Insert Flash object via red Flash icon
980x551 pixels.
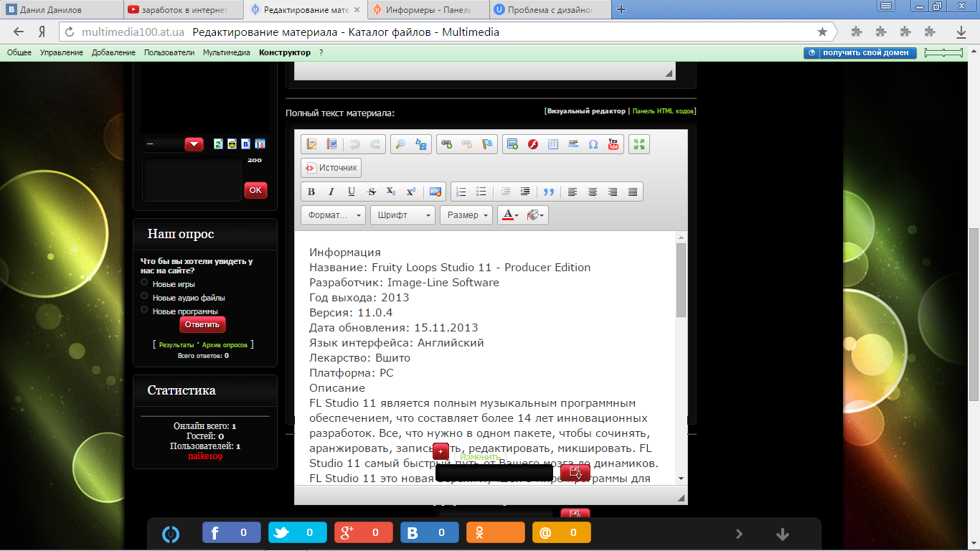tap(533, 144)
